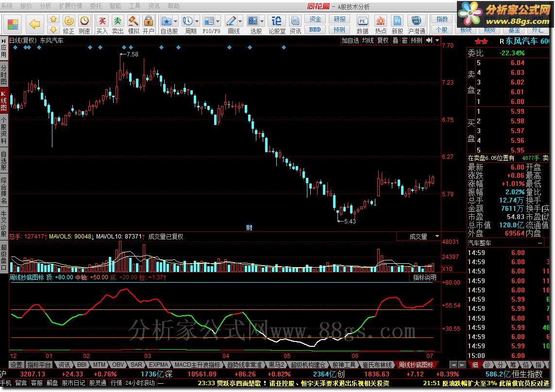Open the 热点 hot topics icon

[381, 24]
